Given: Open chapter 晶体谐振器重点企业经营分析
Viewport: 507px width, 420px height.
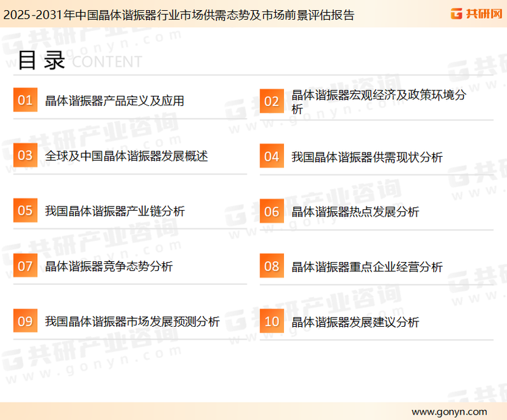Looking at the screenshot, I should [366, 267].
